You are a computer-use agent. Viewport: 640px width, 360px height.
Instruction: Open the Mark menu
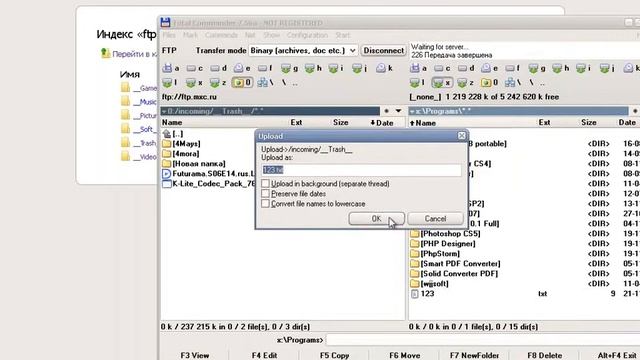click(x=190, y=35)
